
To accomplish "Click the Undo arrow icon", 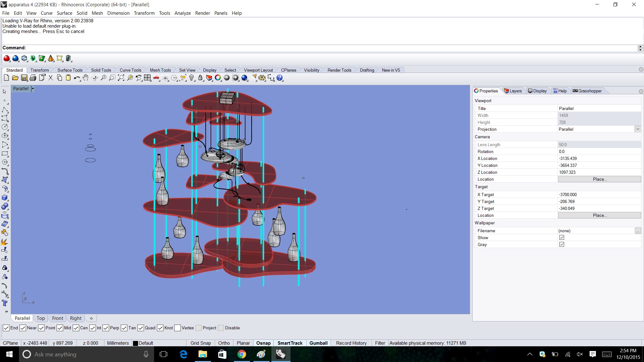I will click(x=77, y=78).
